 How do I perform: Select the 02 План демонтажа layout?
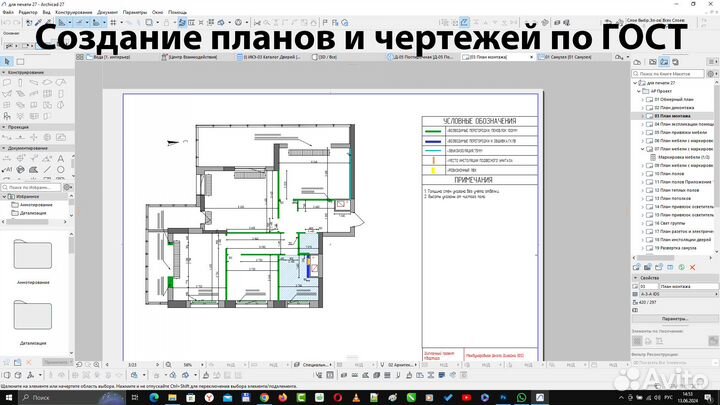click(x=674, y=108)
